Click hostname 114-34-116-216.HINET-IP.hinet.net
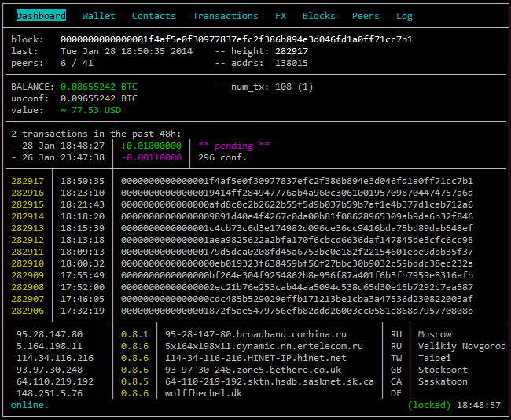This screenshot has height=420, width=511. 256,358
